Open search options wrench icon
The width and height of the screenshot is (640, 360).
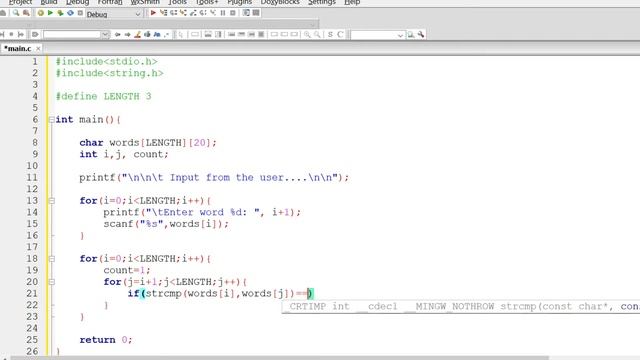point(421,35)
